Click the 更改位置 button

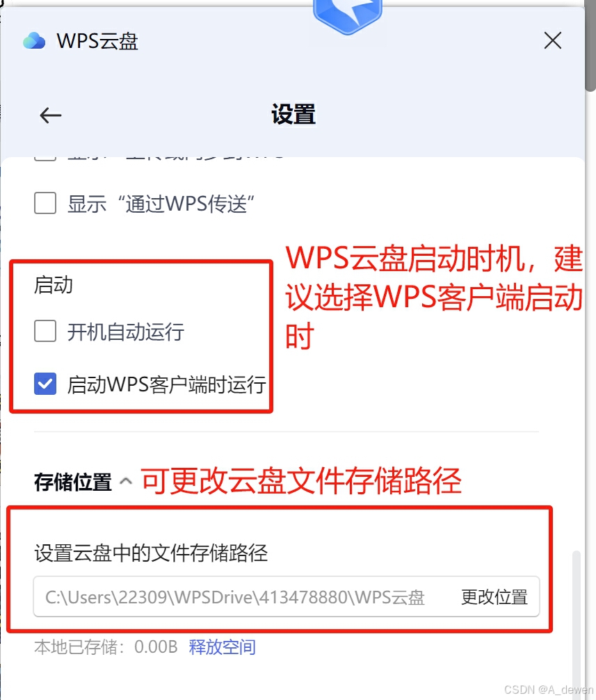tap(494, 597)
